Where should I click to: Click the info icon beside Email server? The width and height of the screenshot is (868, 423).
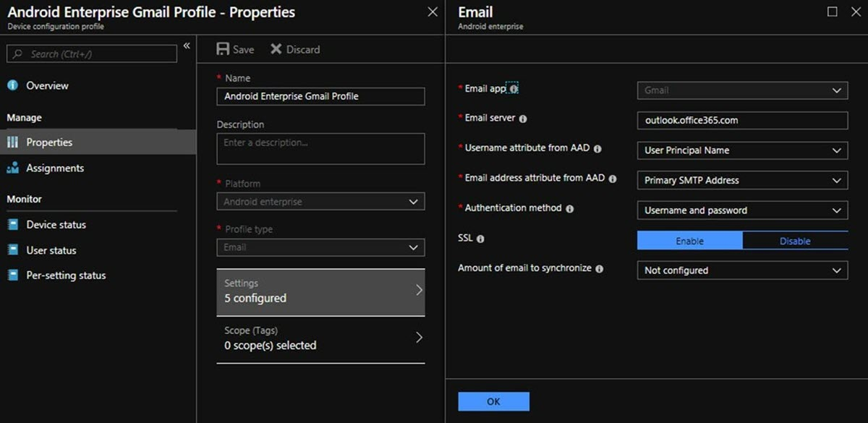(523, 119)
